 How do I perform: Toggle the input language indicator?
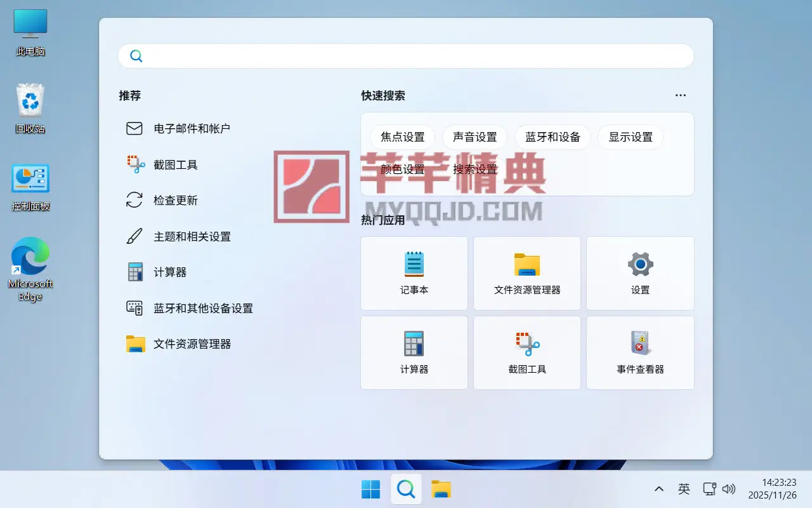(x=684, y=489)
